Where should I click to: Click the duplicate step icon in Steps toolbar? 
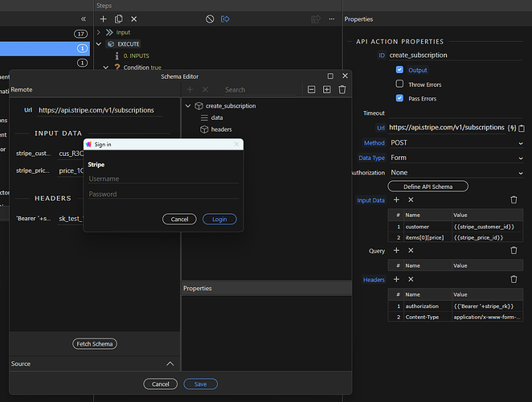coord(118,18)
